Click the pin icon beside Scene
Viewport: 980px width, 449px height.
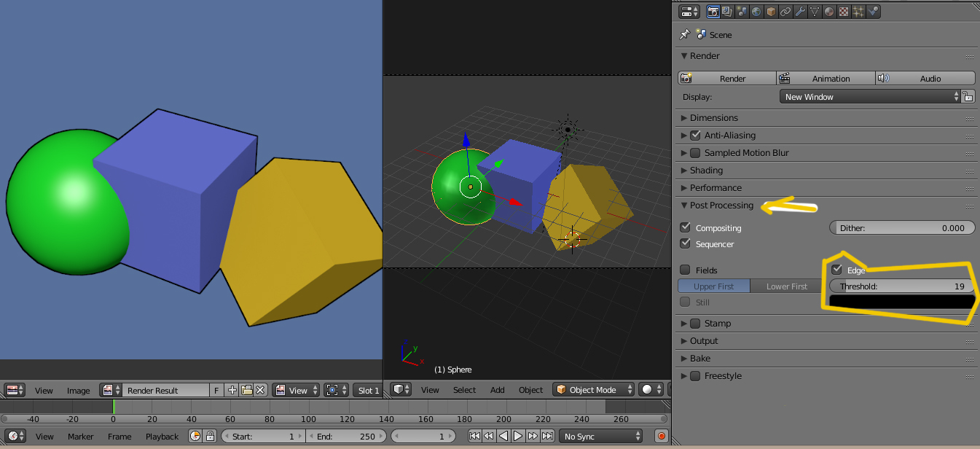coord(684,34)
